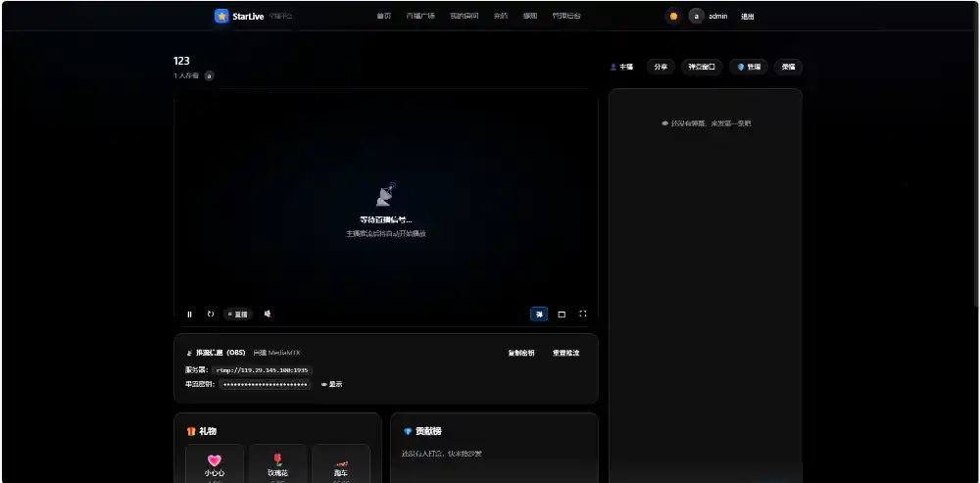Open the 弹幕窗口 popup button
Screen dimensions: 980x483
point(702,67)
